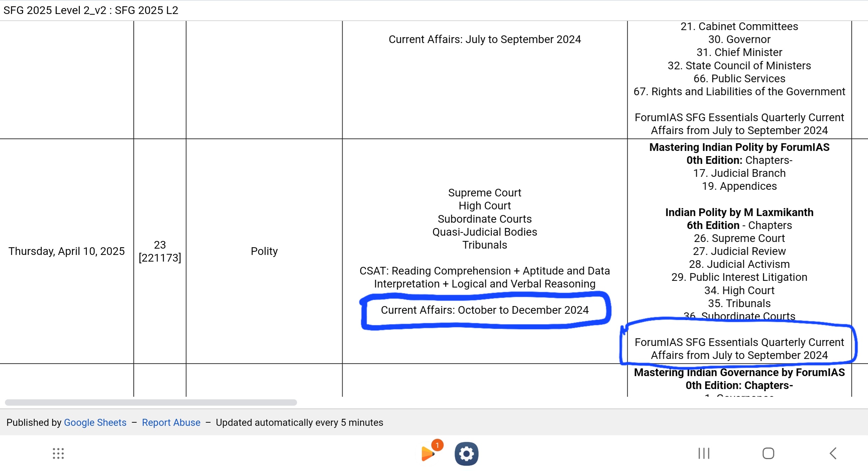Launch the blue Settings gear app
Image resolution: width=868 pixels, height=471 pixels.
click(x=466, y=453)
